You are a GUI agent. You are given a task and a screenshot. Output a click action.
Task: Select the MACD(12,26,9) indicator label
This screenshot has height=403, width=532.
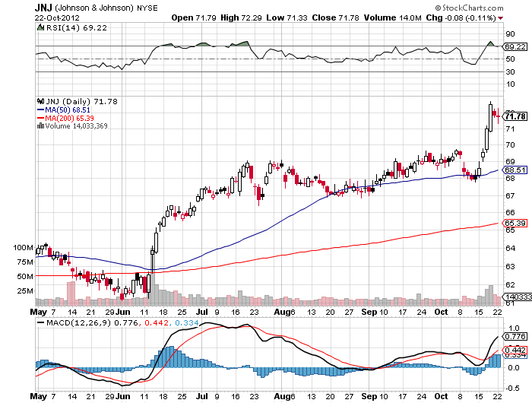click(66, 322)
